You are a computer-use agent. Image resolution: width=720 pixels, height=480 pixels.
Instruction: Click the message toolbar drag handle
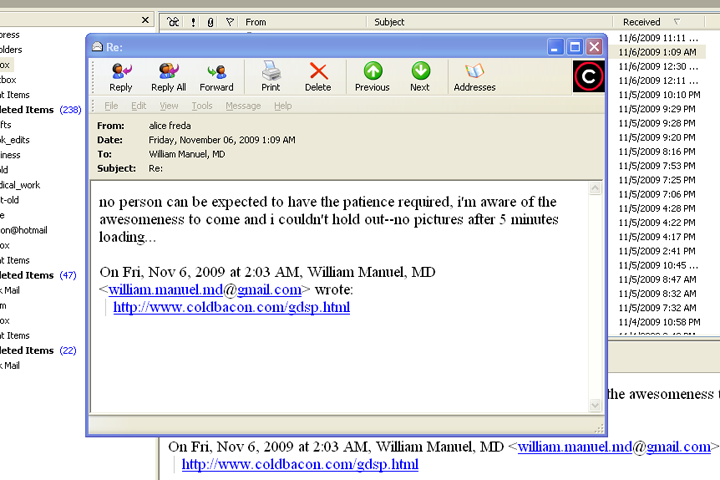click(93, 77)
